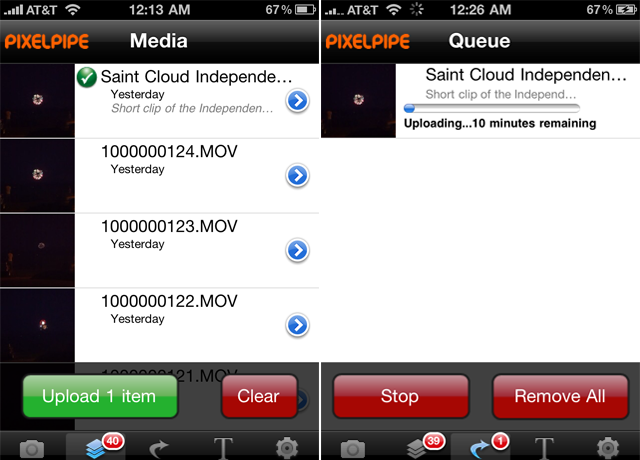Tap the red Clear button
The height and width of the screenshot is (460, 640).
point(259,396)
